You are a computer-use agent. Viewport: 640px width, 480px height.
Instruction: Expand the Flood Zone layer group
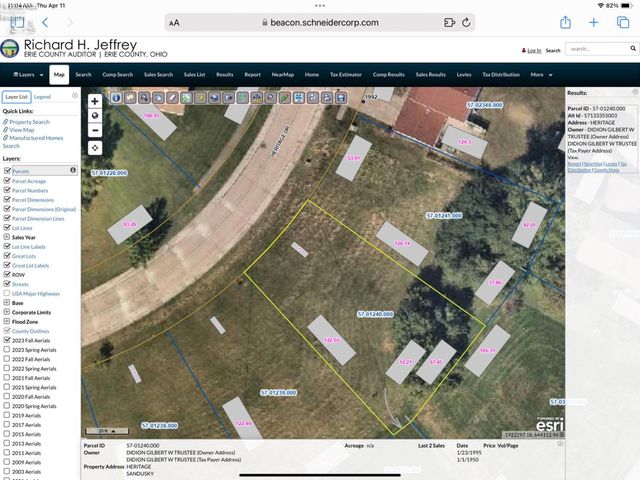4,321
